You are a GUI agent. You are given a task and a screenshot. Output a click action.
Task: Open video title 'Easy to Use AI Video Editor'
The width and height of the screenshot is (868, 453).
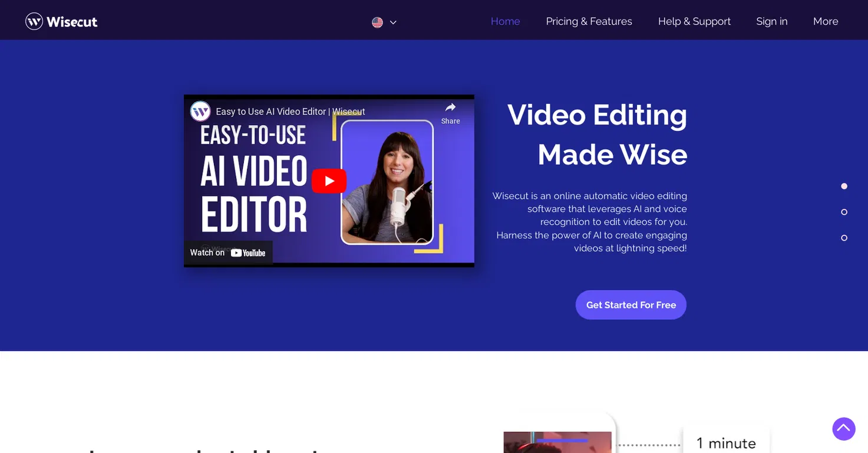(291, 111)
